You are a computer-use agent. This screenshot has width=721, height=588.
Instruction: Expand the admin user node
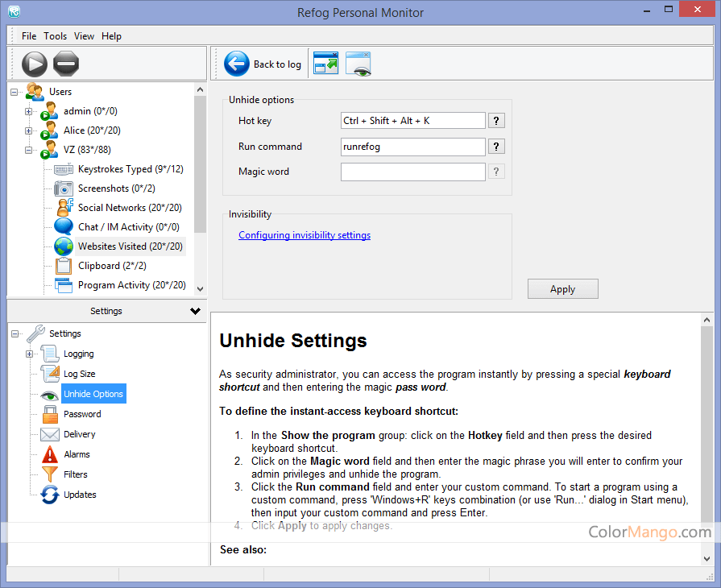tap(29, 111)
